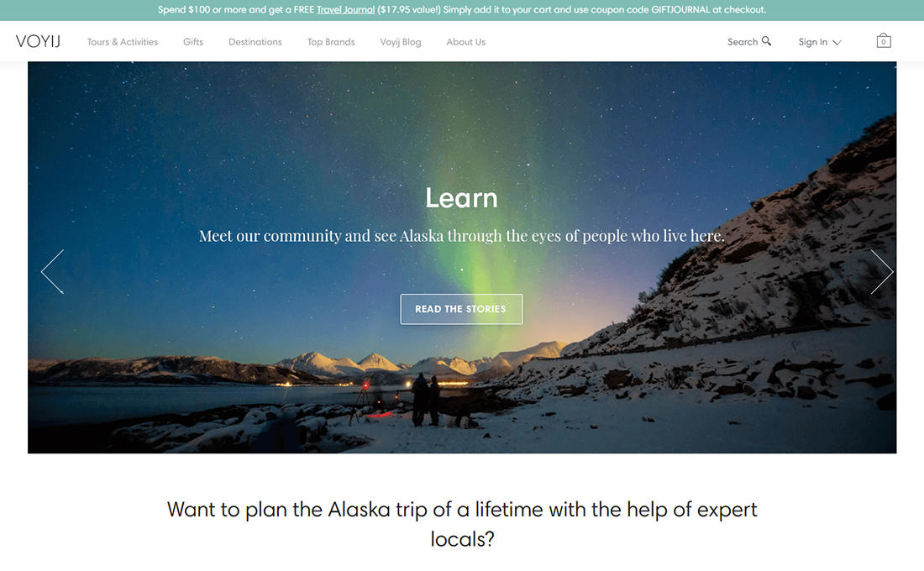Screen dimensions: 924x571
Task: Click the Read the Stories button
Action: pyautogui.click(x=461, y=309)
